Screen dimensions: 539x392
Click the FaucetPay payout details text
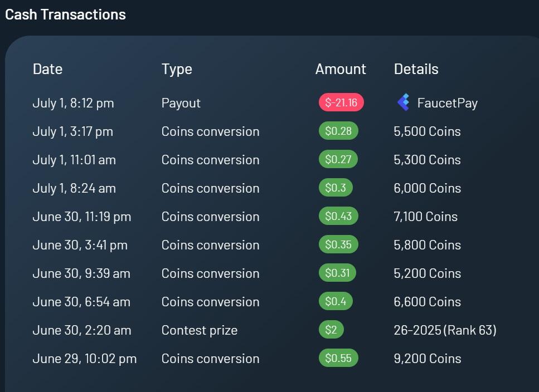click(x=447, y=103)
